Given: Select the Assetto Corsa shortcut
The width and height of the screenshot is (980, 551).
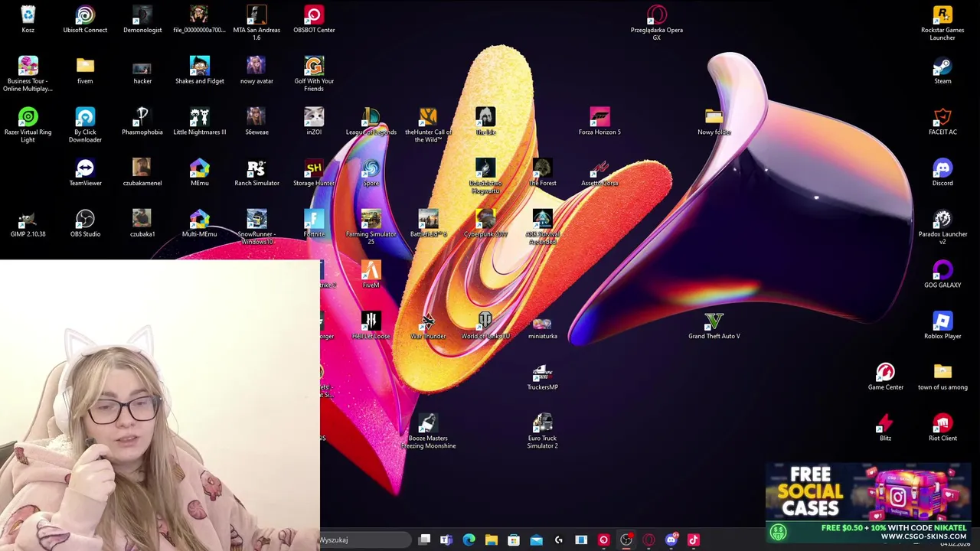Looking at the screenshot, I should click(599, 173).
